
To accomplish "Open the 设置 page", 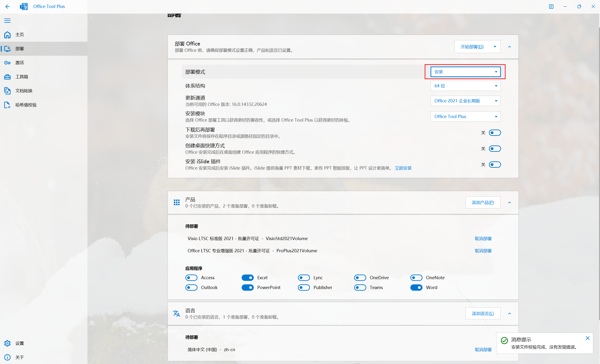I will [44, 343].
